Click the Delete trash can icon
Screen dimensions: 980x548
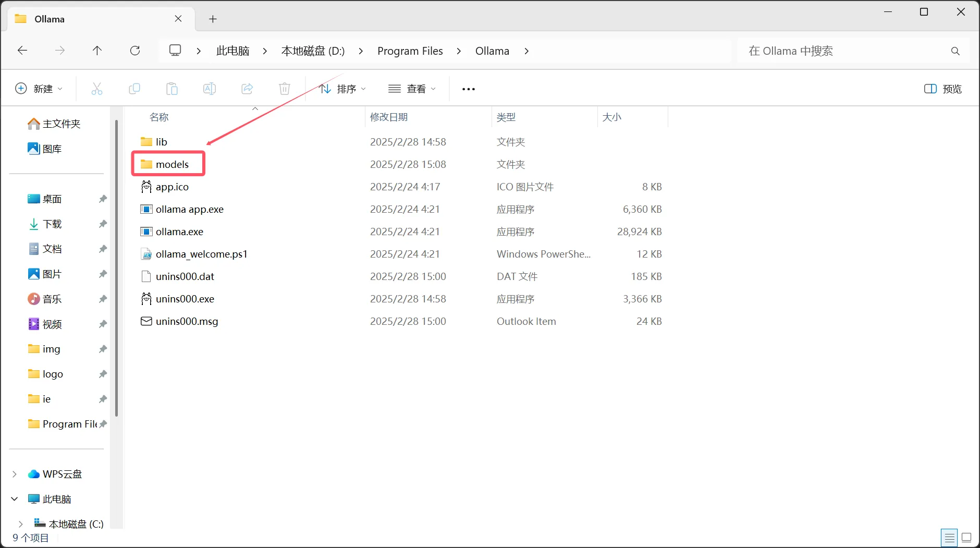(285, 89)
